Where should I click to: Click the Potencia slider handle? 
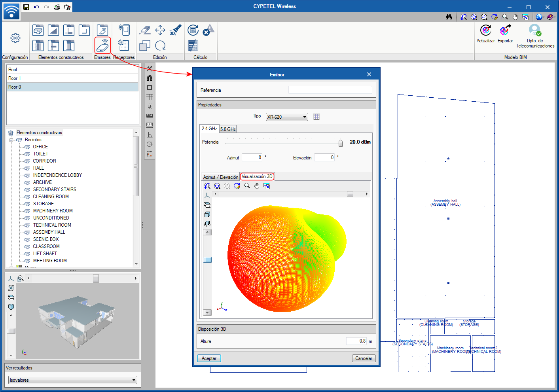click(x=341, y=143)
